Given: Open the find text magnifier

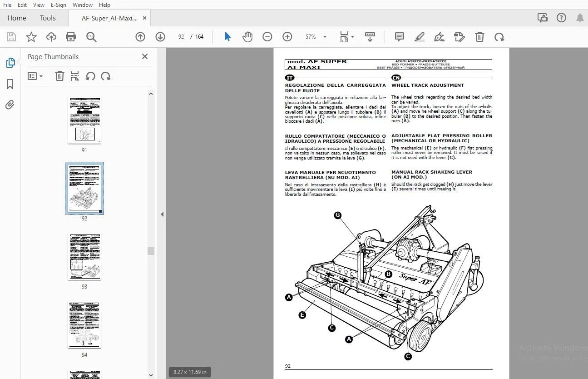Looking at the screenshot, I should point(91,37).
